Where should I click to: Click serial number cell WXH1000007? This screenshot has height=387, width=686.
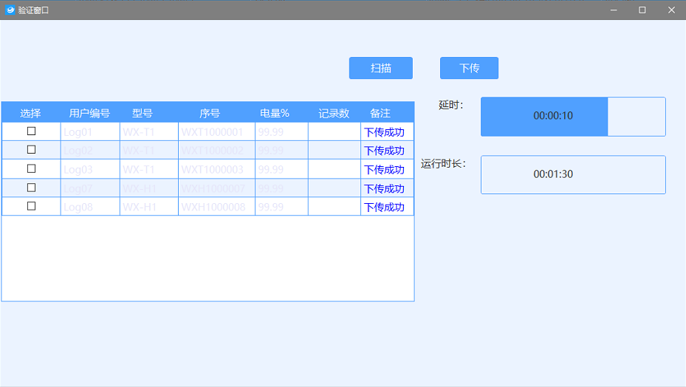pos(217,188)
